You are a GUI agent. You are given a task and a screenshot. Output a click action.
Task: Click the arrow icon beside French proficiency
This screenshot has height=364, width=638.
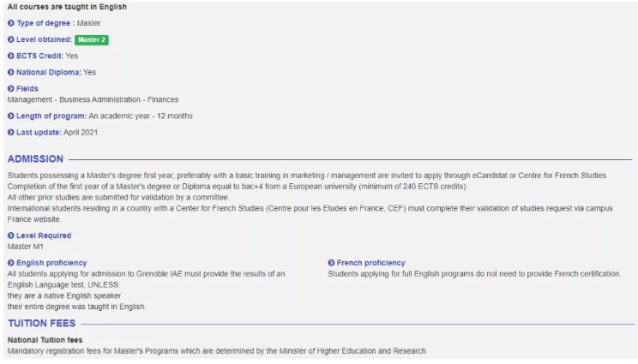(331, 263)
